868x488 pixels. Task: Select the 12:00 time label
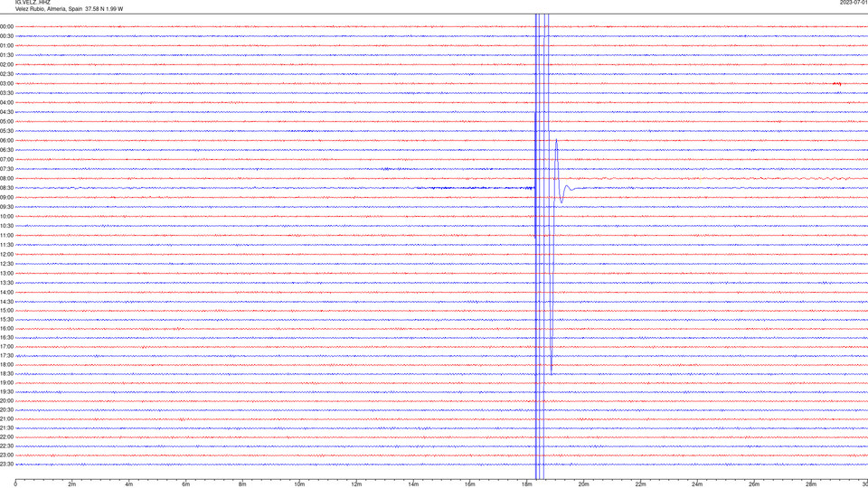pos(6,254)
